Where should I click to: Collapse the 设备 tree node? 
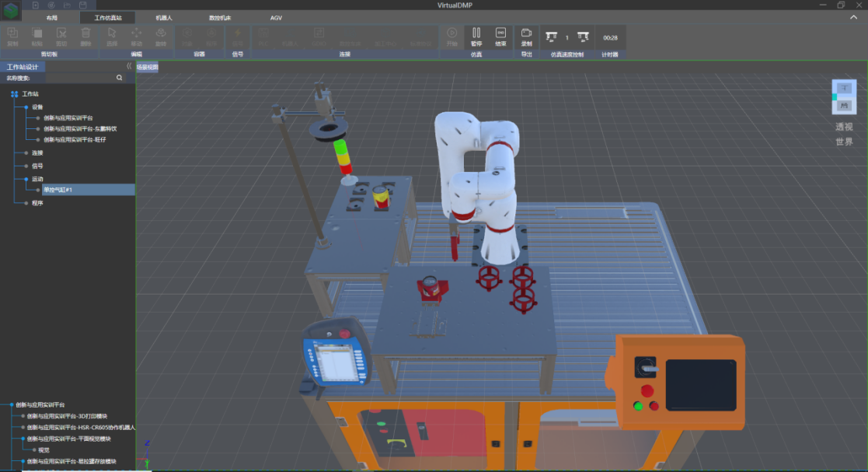(26, 107)
